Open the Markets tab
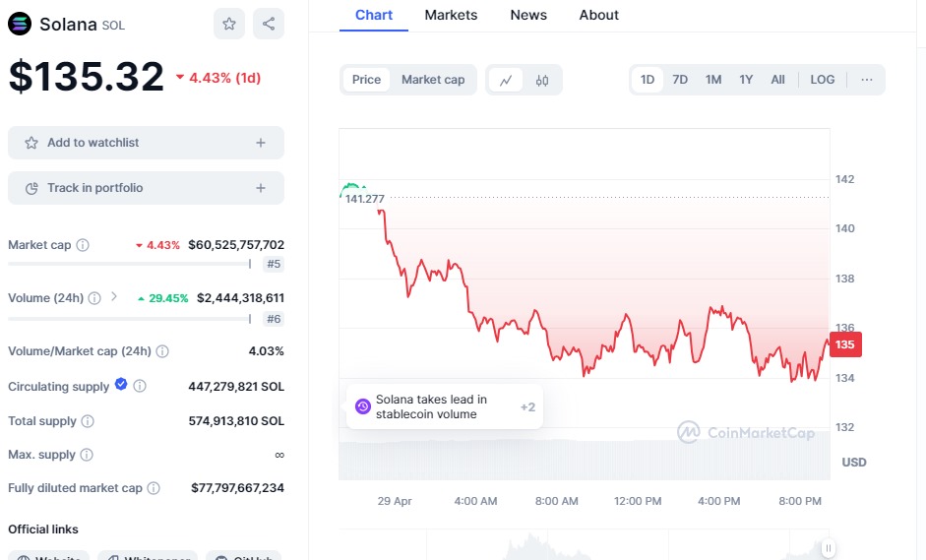This screenshot has height=560, width=926. coord(451,15)
